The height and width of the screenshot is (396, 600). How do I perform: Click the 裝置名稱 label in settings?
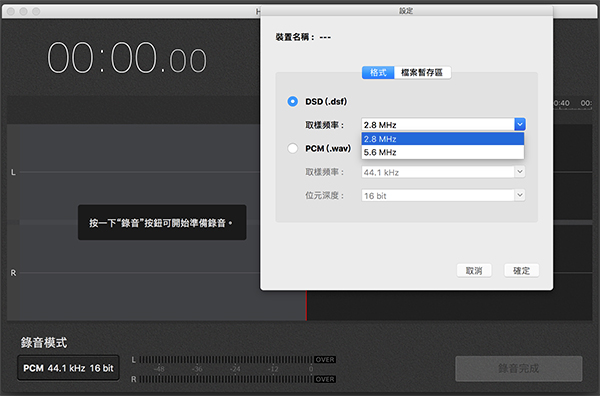tap(295, 37)
